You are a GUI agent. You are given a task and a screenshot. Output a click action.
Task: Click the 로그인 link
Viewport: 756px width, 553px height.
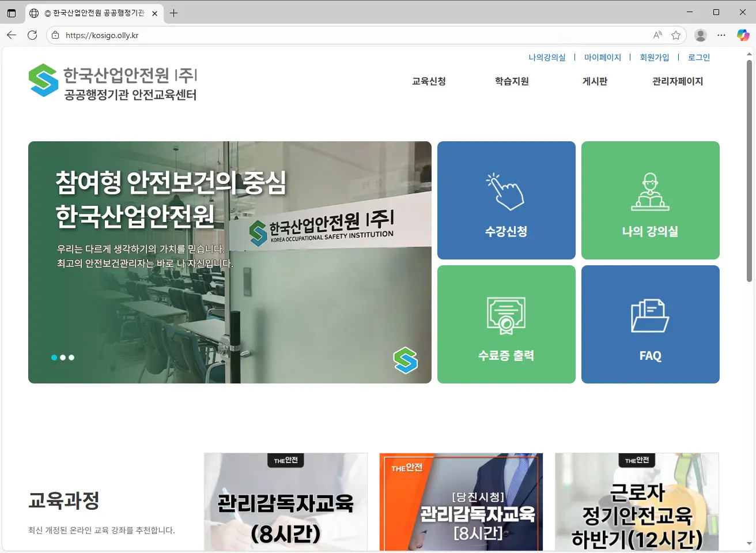coord(698,57)
